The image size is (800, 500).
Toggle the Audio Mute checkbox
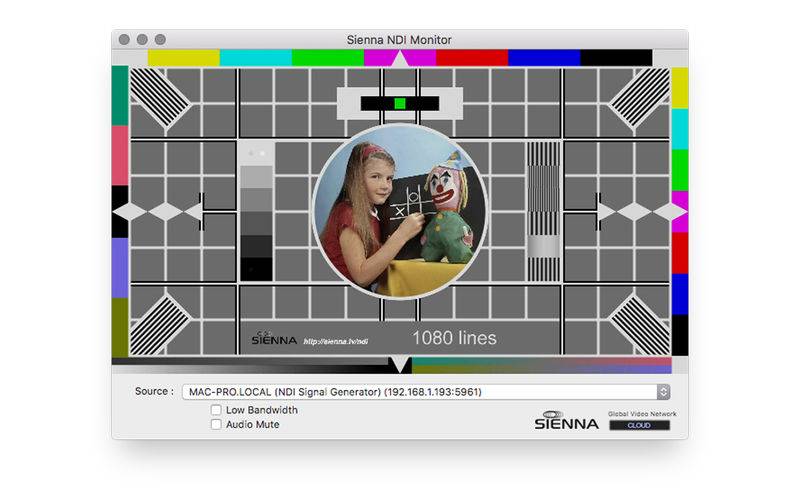[x=216, y=424]
